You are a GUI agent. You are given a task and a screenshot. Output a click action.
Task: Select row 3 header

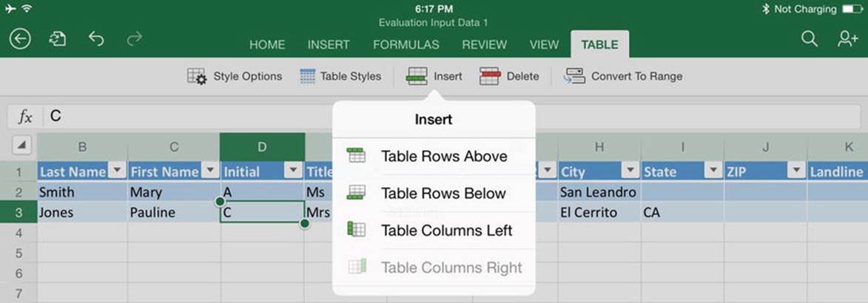[18, 212]
